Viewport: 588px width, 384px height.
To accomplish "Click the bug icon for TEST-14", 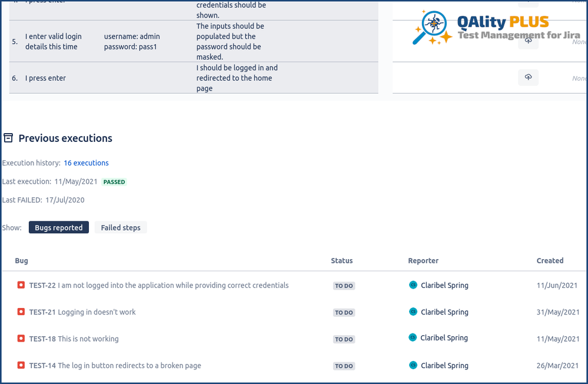I will pos(21,365).
